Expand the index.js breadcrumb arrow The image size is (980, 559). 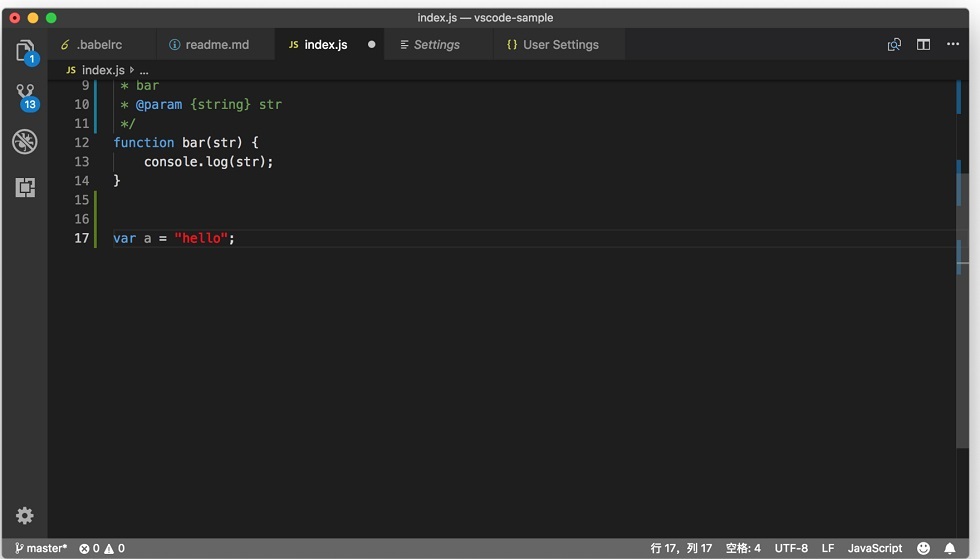[x=132, y=70]
